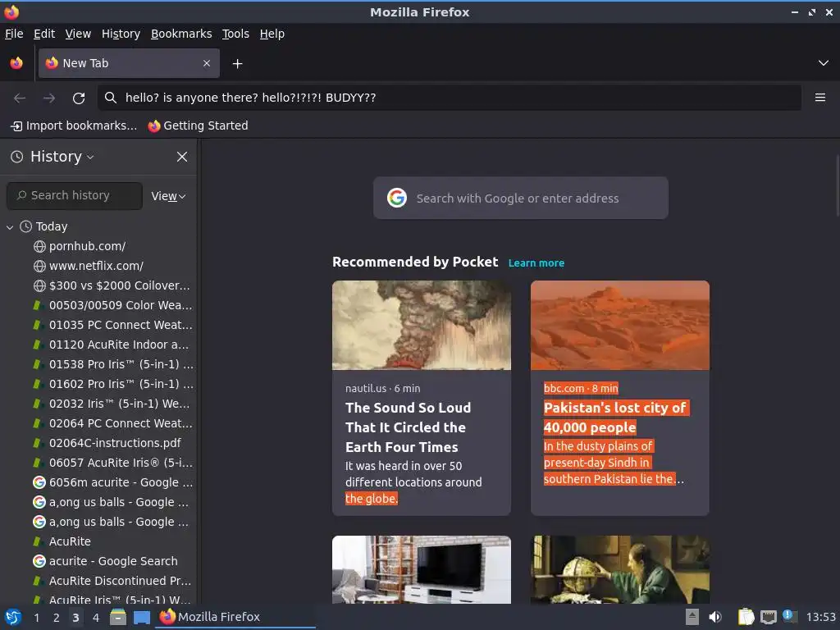840x630 pixels.
Task: Click the Firefox View icon beside the tabs
Action: (x=16, y=63)
